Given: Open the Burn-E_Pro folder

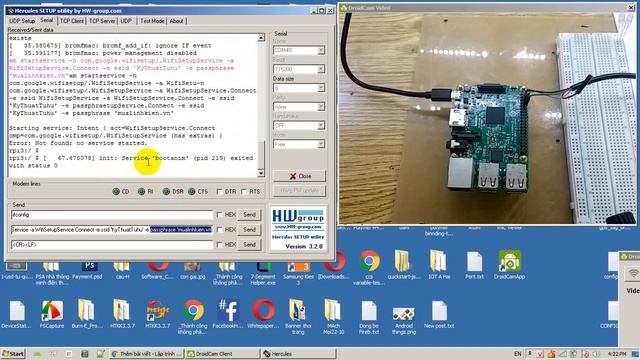Looking at the screenshot, I should pos(87,314).
